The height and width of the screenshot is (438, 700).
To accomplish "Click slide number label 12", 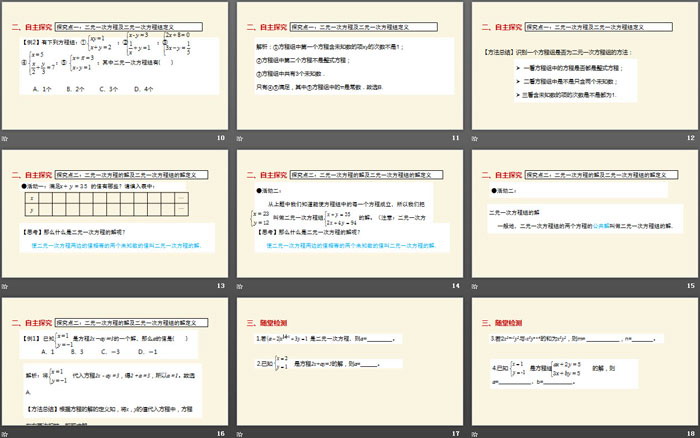I will (691, 138).
